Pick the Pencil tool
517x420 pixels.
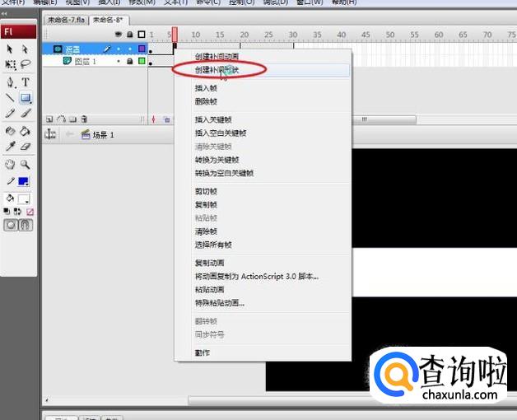pos(10,113)
